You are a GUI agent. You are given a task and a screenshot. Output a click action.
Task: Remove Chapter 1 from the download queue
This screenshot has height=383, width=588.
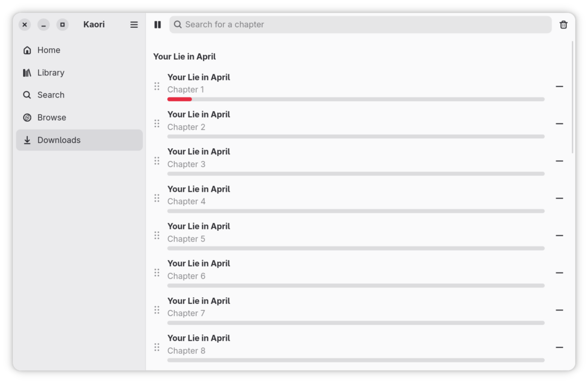click(x=559, y=86)
